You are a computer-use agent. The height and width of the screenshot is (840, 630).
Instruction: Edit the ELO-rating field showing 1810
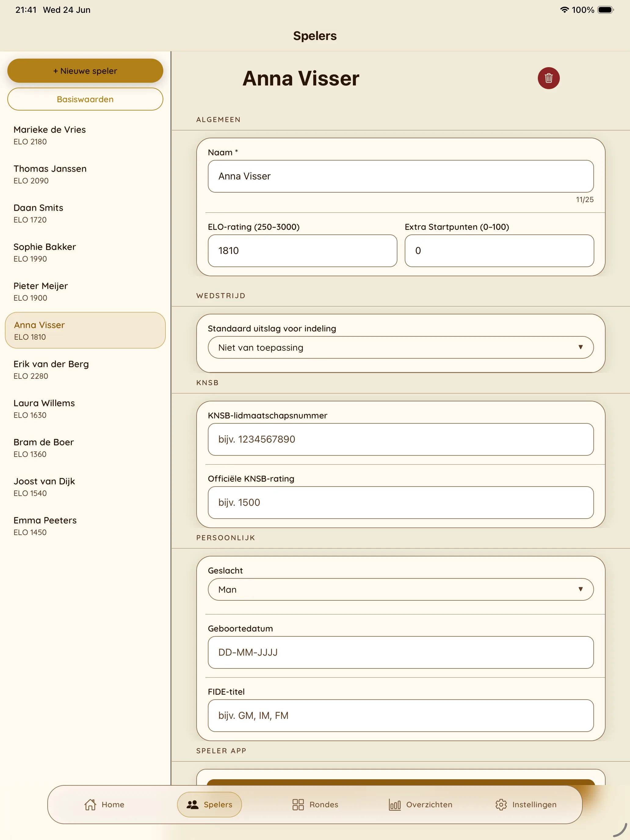302,251
